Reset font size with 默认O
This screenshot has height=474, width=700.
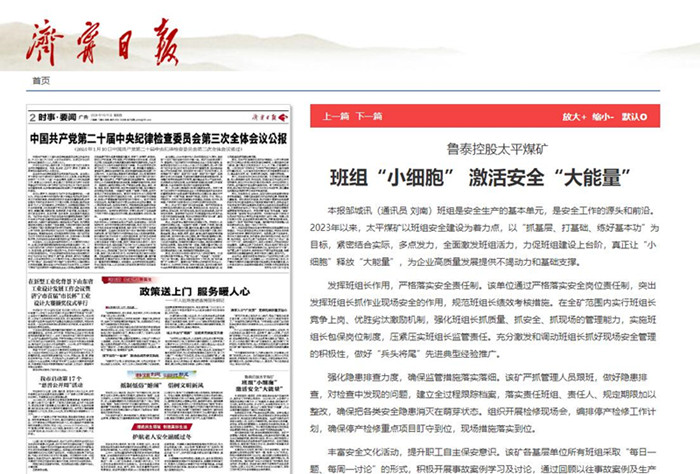[634, 117]
